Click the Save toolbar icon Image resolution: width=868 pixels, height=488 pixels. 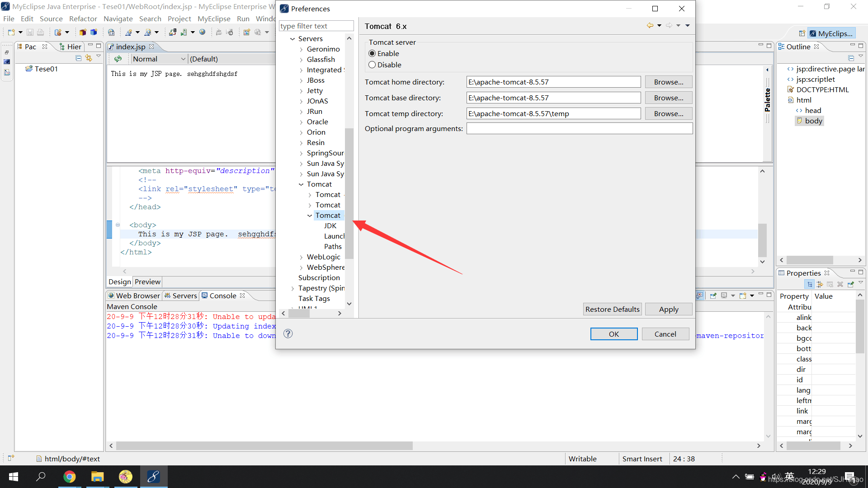30,32
